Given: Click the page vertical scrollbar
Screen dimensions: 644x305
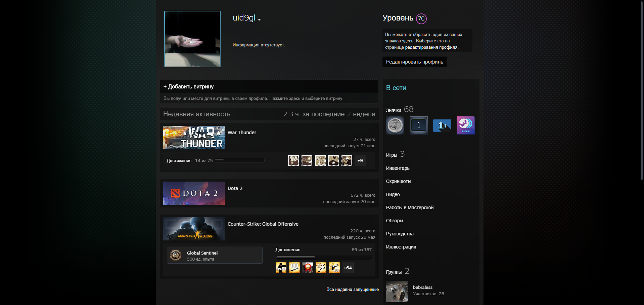Looking at the screenshot, I should (x=642, y=90).
